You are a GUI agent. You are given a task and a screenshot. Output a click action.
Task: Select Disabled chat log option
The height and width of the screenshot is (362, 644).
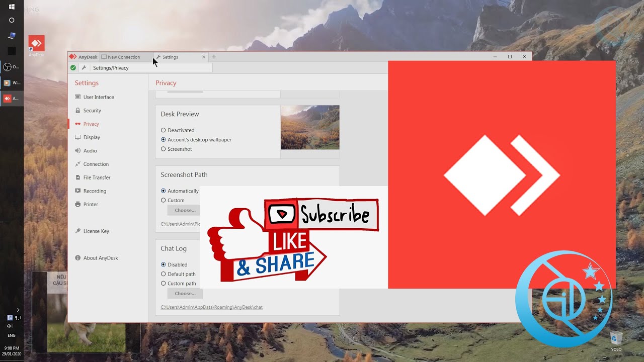(174, 264)
